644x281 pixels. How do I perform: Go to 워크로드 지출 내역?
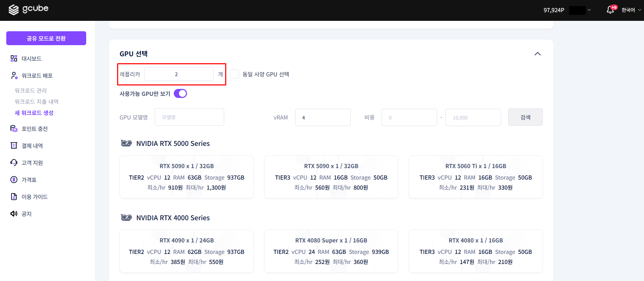[36, 101]
